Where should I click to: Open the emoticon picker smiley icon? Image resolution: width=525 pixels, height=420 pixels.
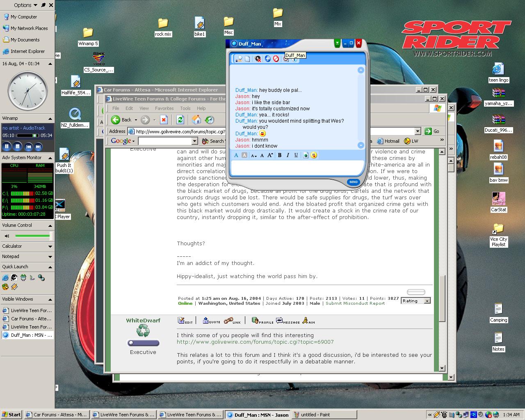click(314, 155)
